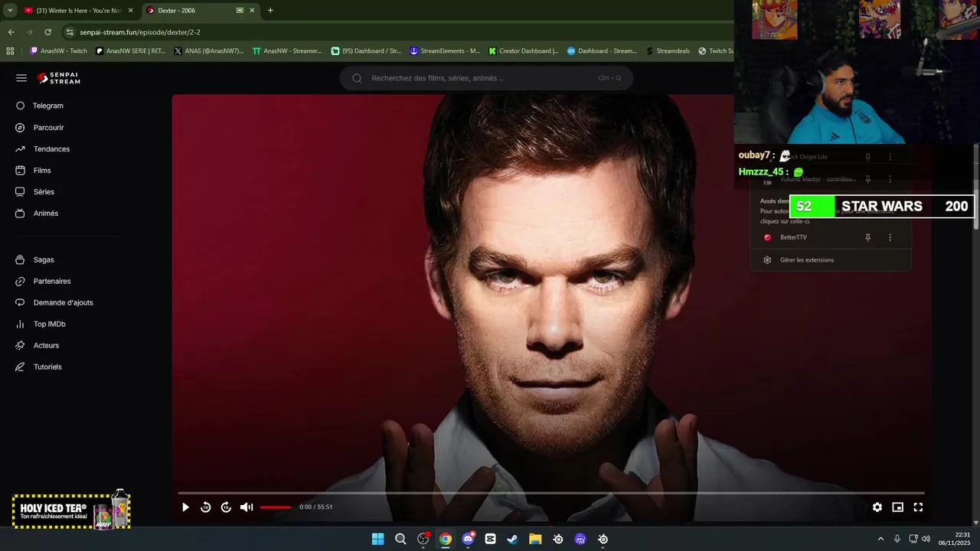This screenshot has width=980, height=551.
Task: Open the video player settings
Action: [x=877, y=507]
